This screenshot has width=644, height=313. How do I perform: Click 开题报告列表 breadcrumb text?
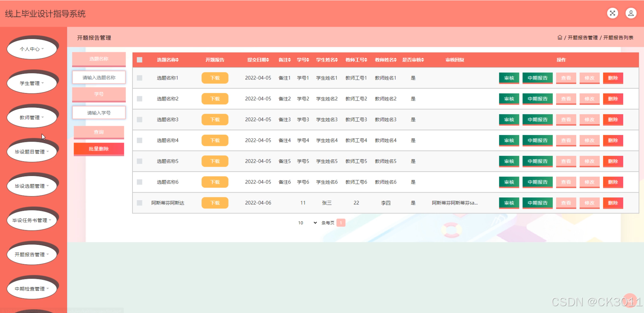[x=618, y=38]
